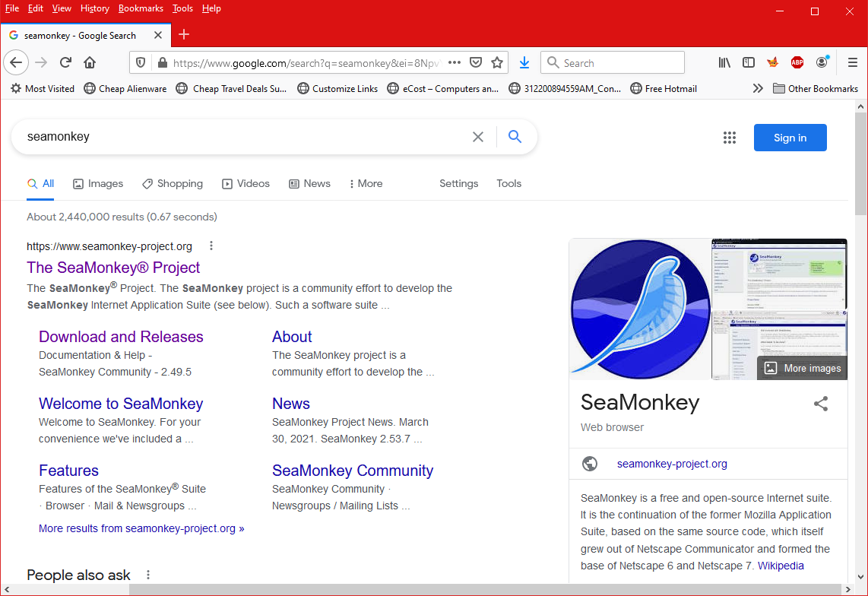868x596 pixels.
Task: Bookmark this page with the star
Action: 497,62
